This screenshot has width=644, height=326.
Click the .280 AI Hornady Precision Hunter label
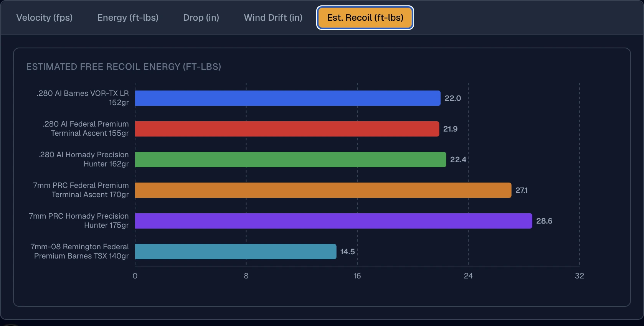tap(83, 159)
